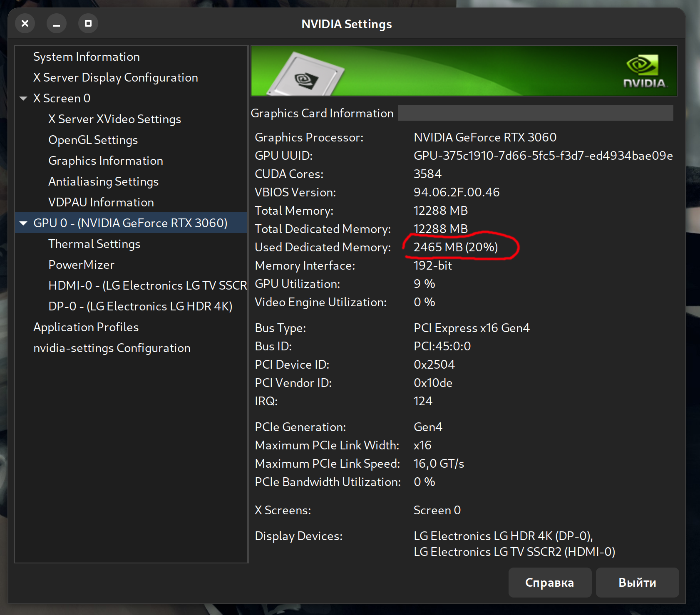Viewport: 700px width, 615px height.
Task: Click the LG HDR 4K (DP-0) display device text
Action: coord(503,536)
